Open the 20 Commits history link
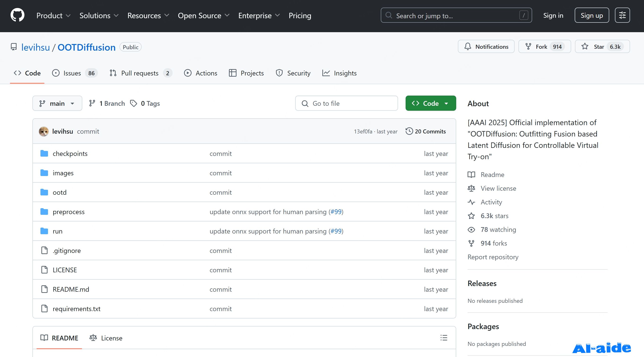The width and height of the screenshot is (644, 357). (425, 131)
